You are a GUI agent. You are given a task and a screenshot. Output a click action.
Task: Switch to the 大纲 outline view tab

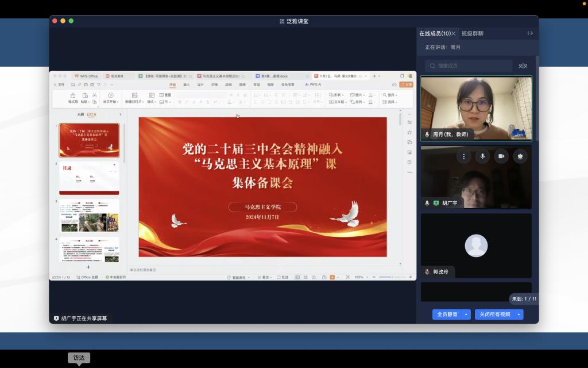click(x=80, y=114)
